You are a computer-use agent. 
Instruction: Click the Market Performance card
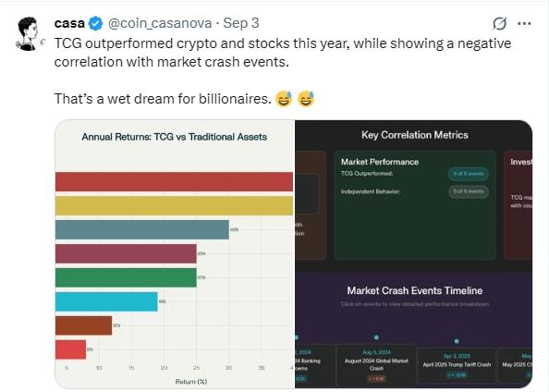click(415, 205)
